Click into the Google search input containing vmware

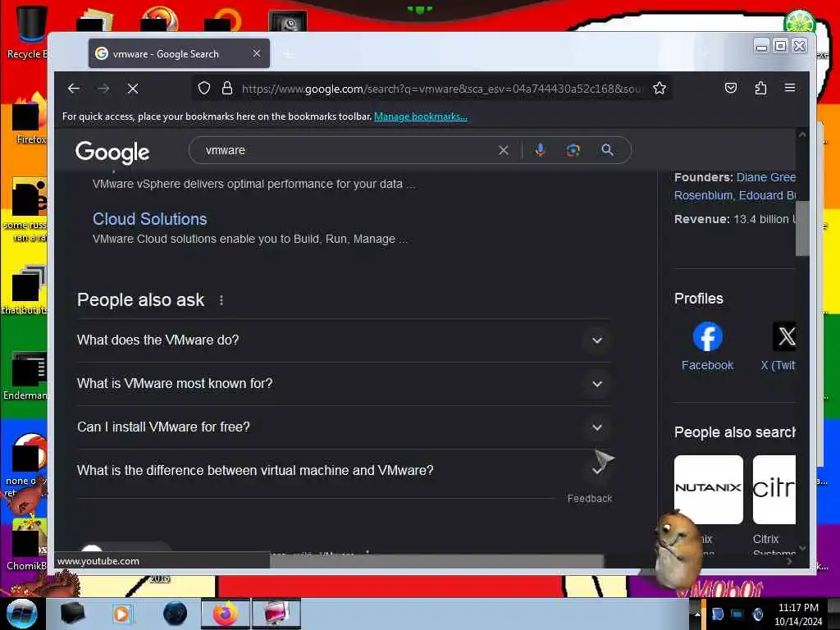[348, 151]
